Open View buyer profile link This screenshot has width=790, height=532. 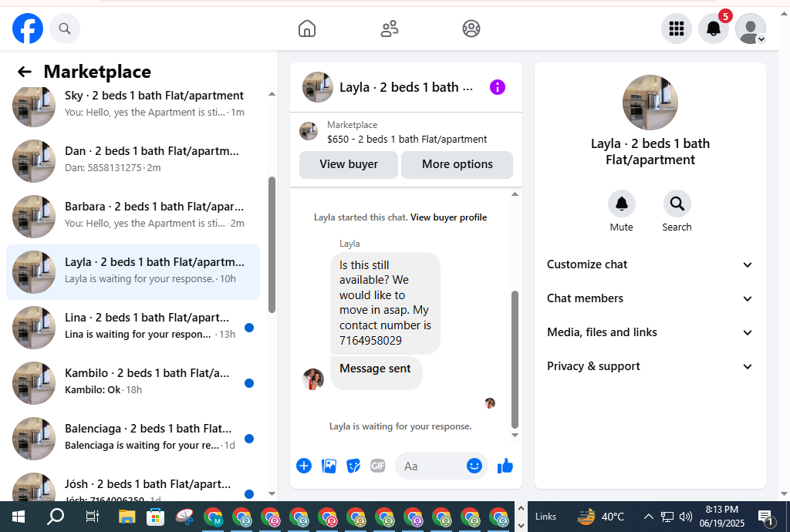(x=448, y=217)
